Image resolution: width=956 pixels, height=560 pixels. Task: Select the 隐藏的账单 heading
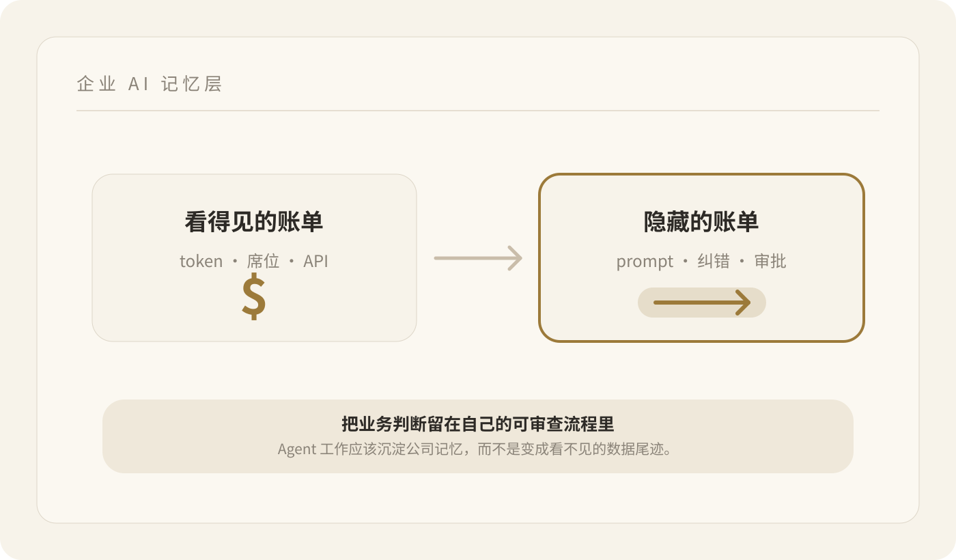point(702,222)
